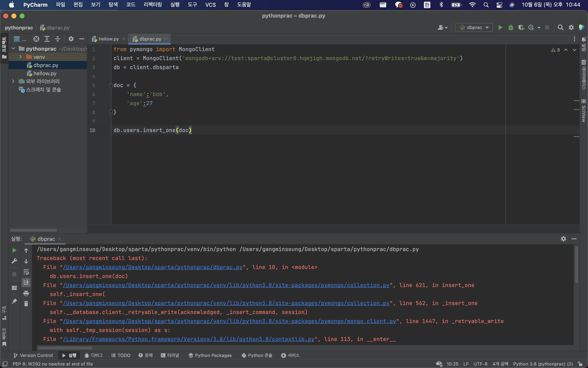Image resolution: width=588 pixels, height=368 pixels.
Task: Open the 코드 menu
Action: tap(130, 5)
